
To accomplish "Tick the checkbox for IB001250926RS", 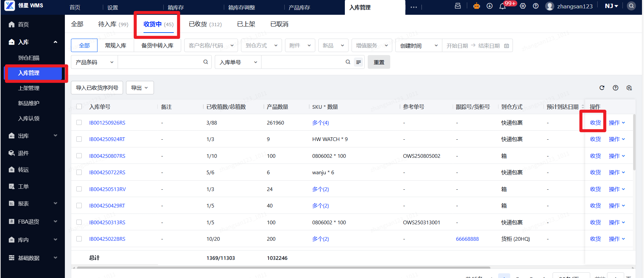I will [79, 123].
